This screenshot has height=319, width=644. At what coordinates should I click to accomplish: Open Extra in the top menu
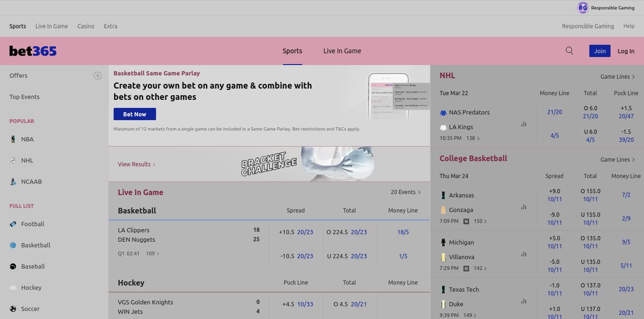pyautogui.click(x=110, y=26)
